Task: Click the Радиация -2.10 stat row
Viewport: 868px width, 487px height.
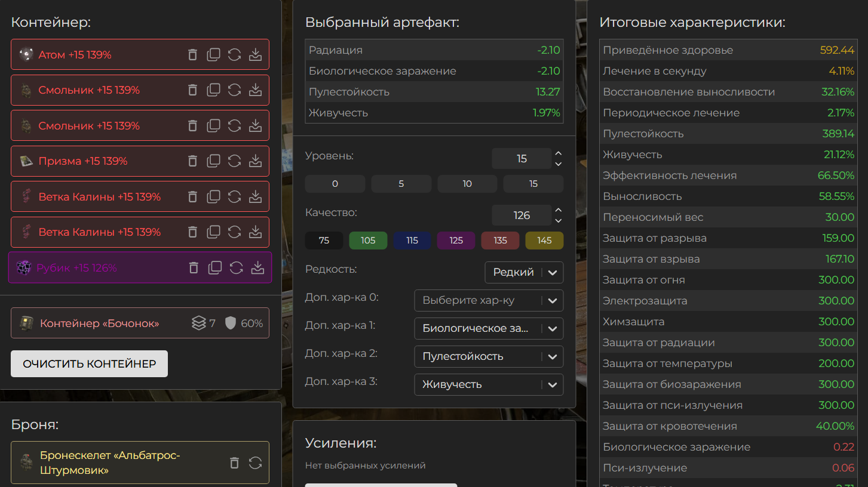Action: click(x=434, y=50)
